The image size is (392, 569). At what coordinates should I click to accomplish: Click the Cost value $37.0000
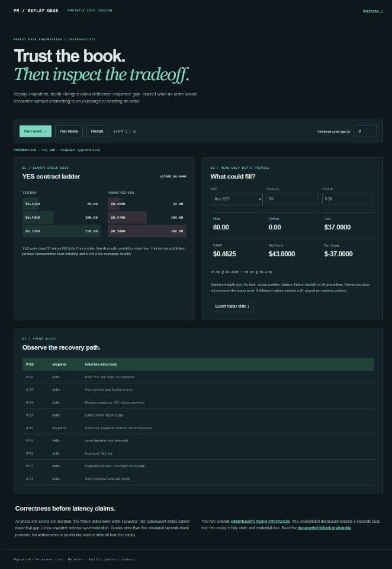(x=338, y=227)
